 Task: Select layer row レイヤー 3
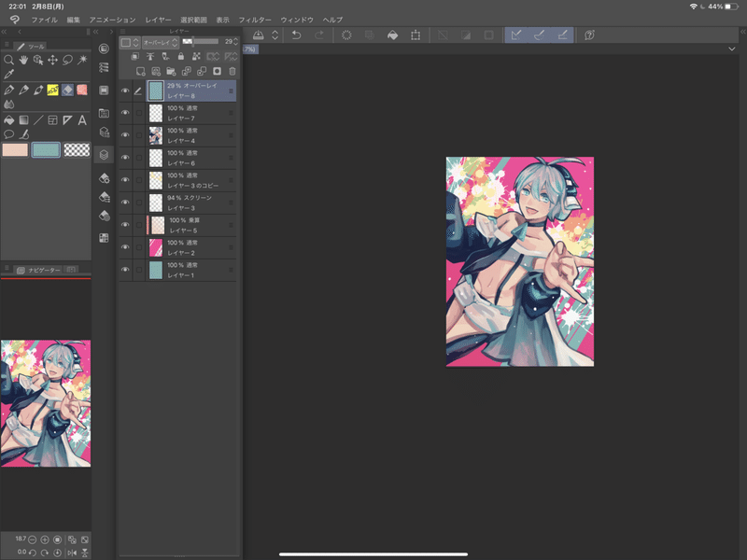[x=190, y=203]
